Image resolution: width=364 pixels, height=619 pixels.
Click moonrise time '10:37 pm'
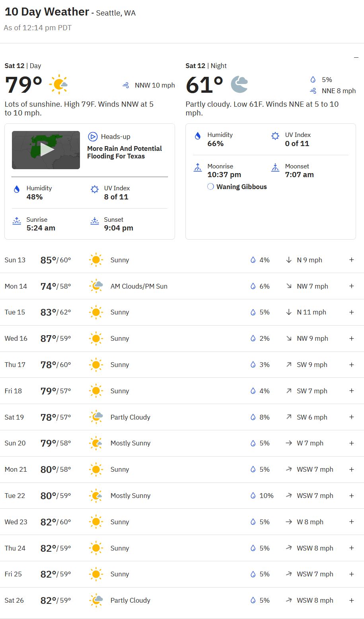tap(224, 175)
